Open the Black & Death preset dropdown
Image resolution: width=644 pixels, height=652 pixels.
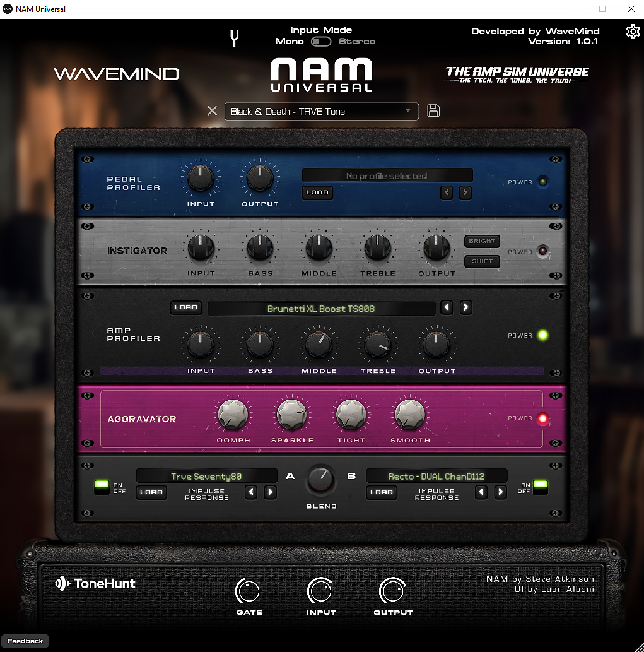coord(321,112)
